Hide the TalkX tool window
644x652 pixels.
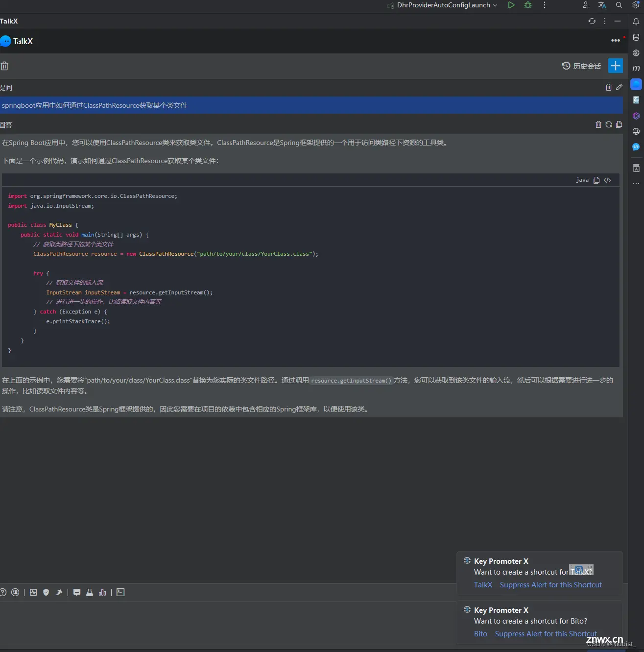(618, 21)
